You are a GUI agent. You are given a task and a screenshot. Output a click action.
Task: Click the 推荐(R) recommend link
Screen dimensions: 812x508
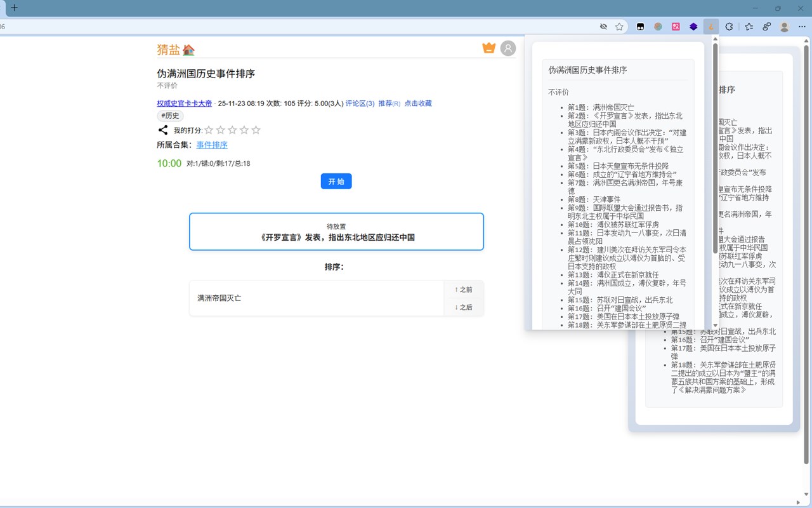(x=389, y=104)
